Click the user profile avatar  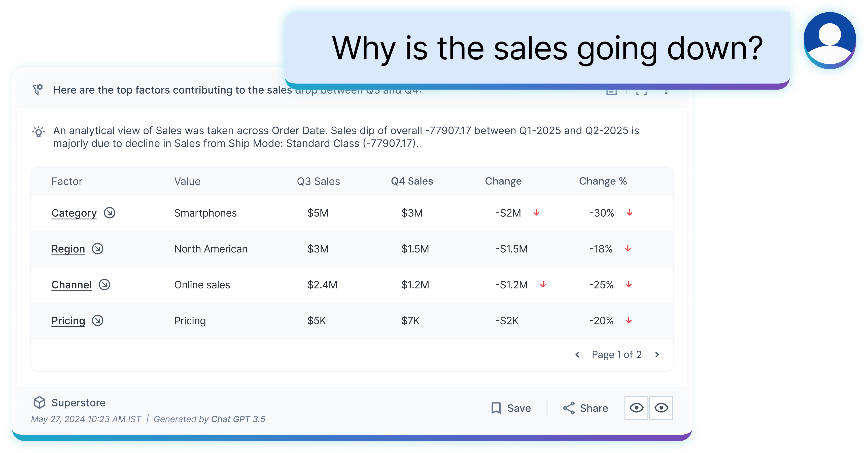point(829,41)
